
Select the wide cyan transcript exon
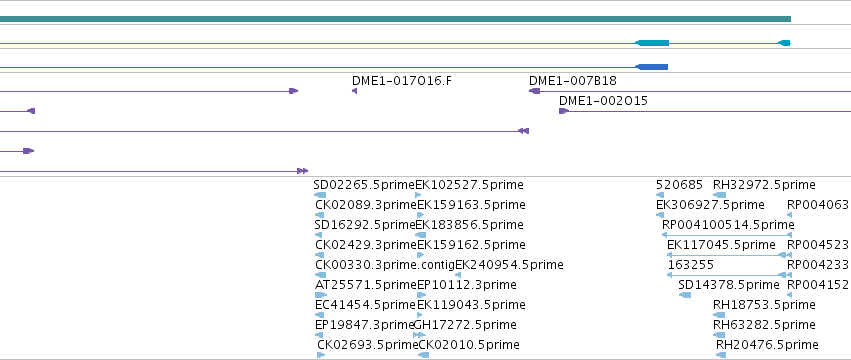(x=652, y=43)
